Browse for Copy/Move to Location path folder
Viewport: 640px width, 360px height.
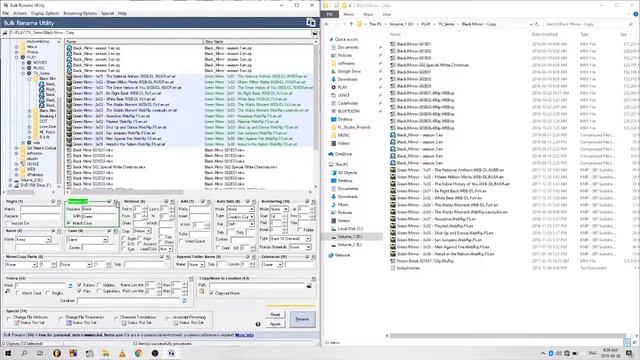[x=309, y=286]
